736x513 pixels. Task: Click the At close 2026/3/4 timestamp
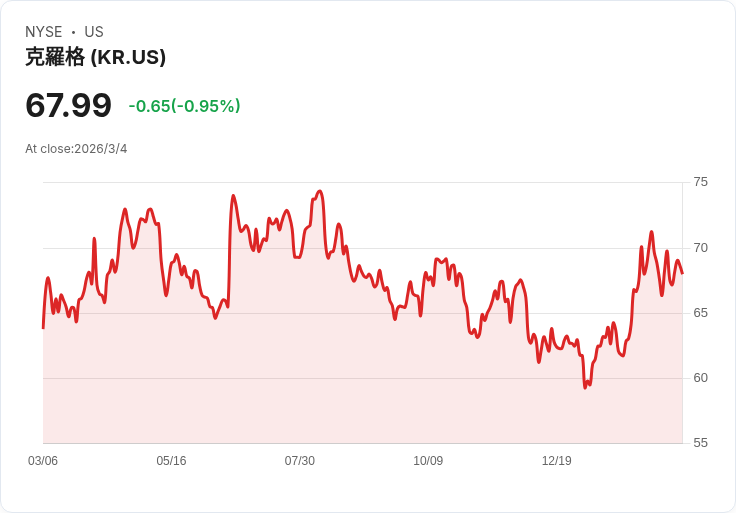pyautogui.click(x=76, y=149)
